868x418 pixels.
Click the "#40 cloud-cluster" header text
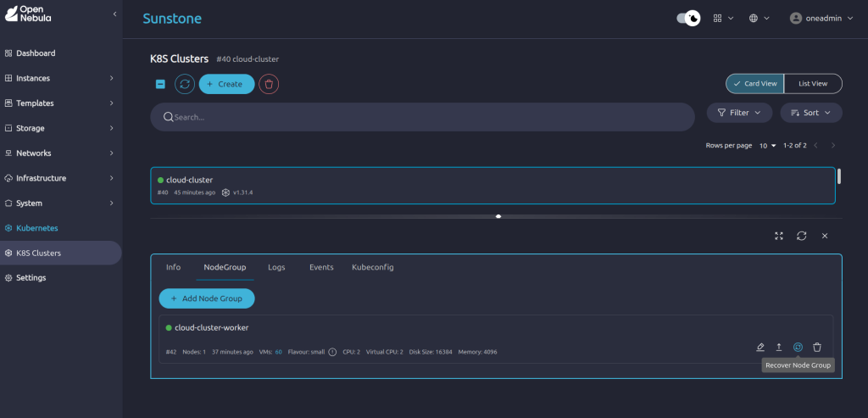(248, 59)
